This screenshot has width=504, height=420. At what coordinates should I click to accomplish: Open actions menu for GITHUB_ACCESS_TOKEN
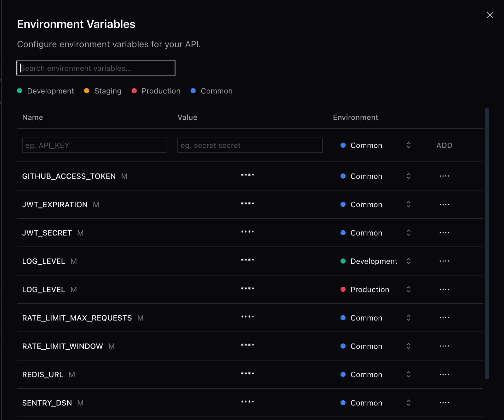[x=444, y=176]
